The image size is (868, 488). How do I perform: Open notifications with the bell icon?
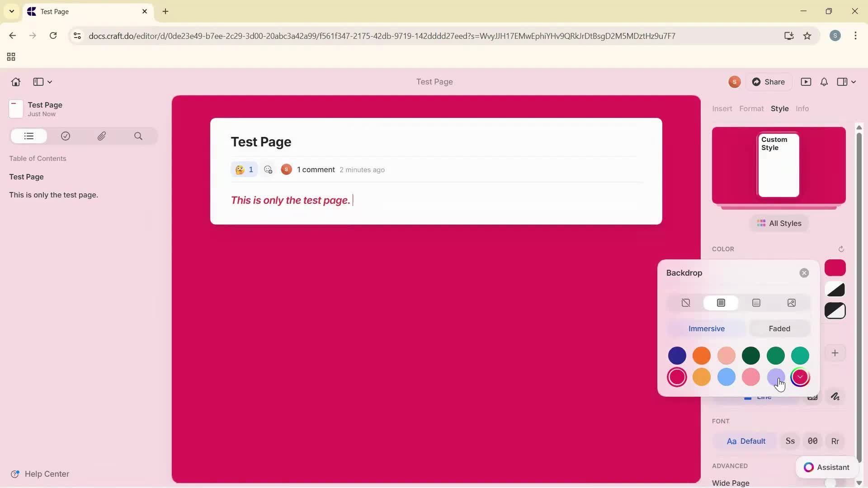(824, 82)
